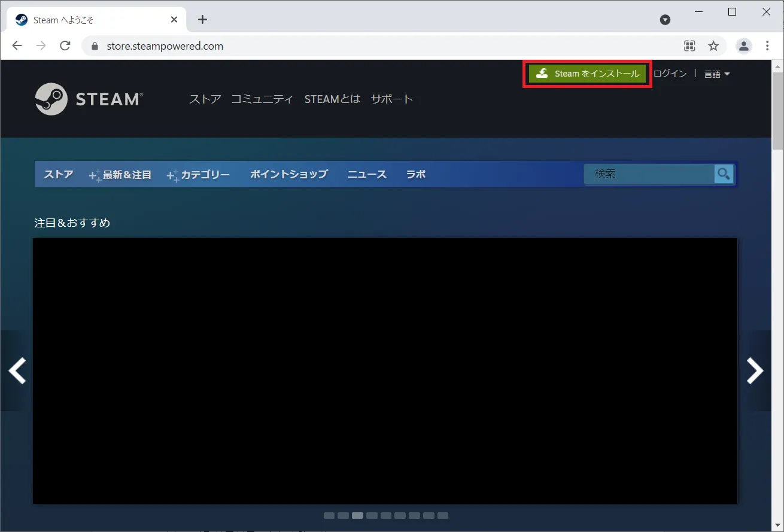
Task: Close the Steam へようこそ tab
Action: tap(174, 20)
